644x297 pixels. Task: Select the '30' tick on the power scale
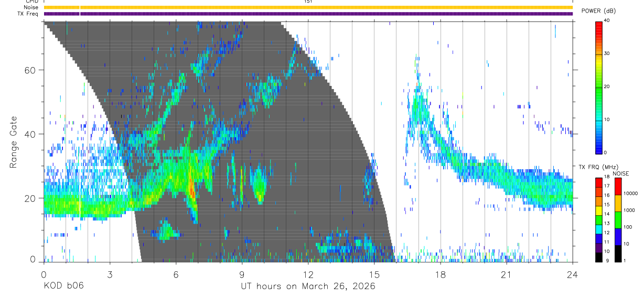(x=607, y=53)
